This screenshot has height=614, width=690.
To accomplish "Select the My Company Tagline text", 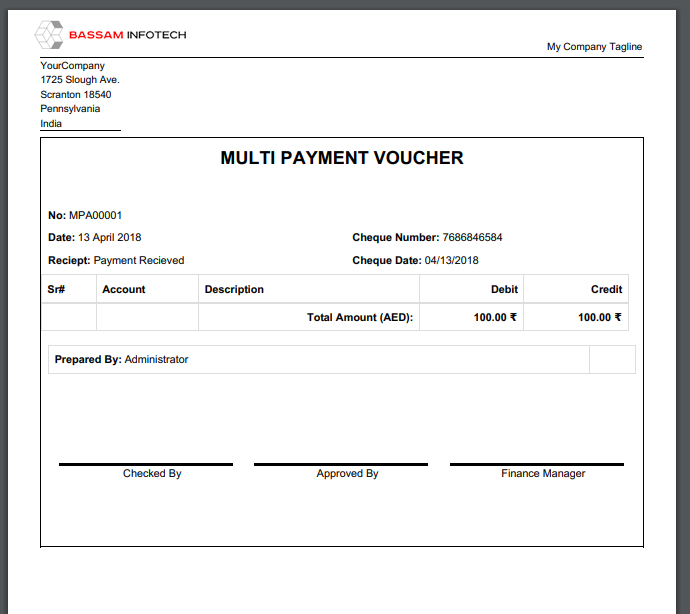I will coord(594,47).
